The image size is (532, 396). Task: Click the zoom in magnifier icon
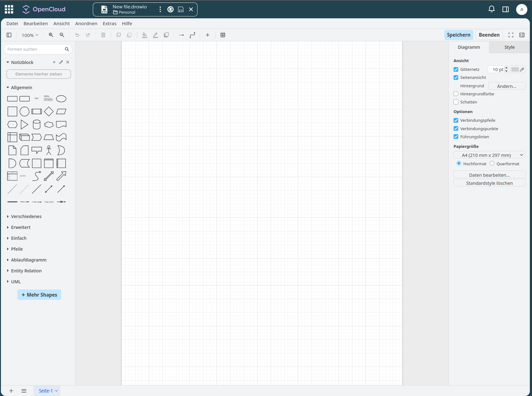[x=51, y=35]
